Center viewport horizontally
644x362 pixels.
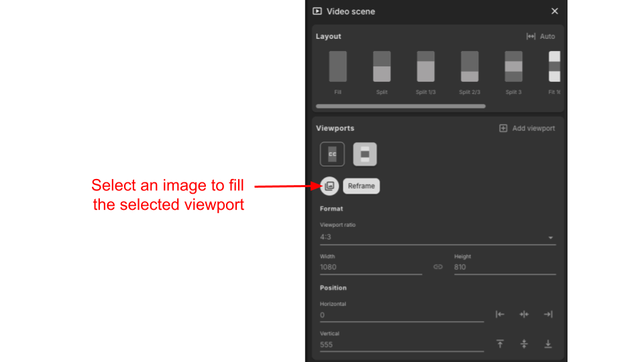(x=524, y=314)
